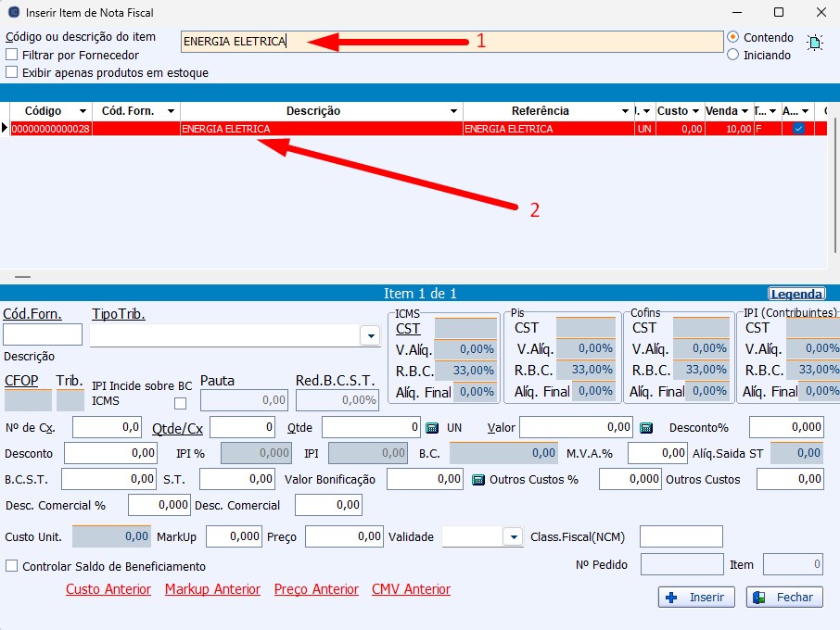Open the calculator icon next to Qtde

coord(432,428)
